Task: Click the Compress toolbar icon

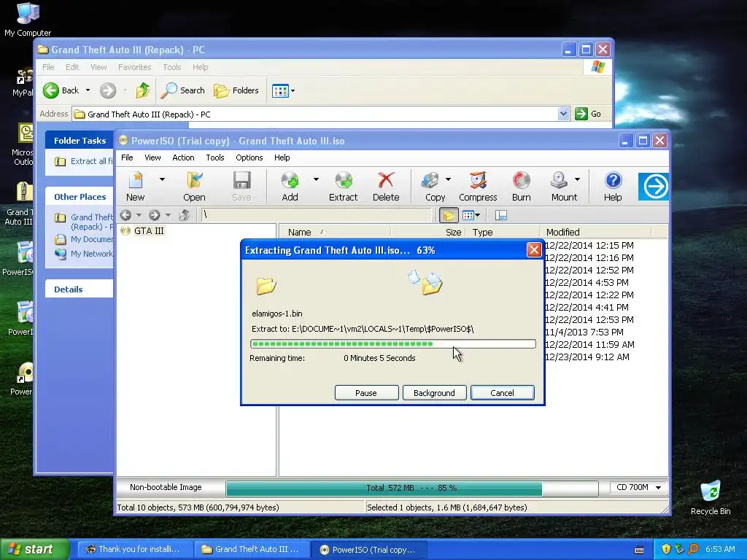Action: (478, 186)
